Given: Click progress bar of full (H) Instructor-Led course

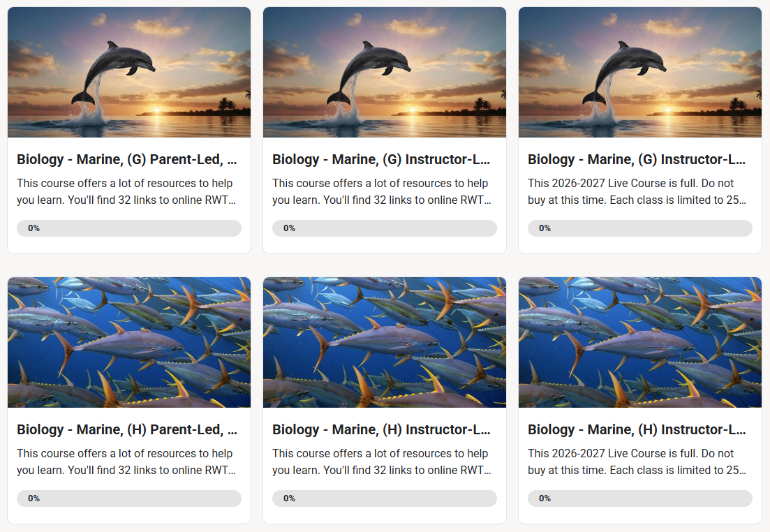Looking at the screenshot, I should pos(640,498).
